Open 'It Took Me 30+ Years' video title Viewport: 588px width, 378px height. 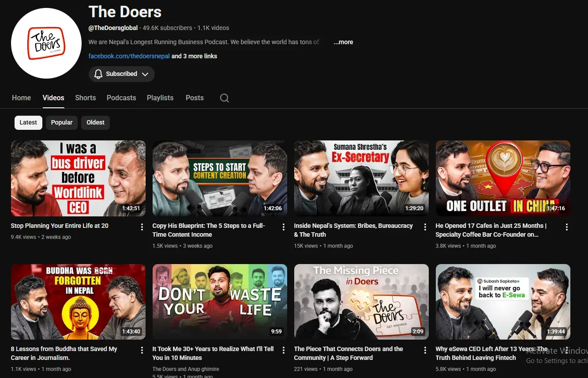(x=213, y=353)
